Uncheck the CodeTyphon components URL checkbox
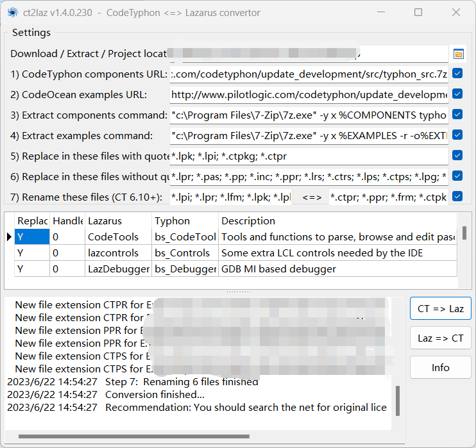Viewport: 476px width, 448px height. click(457, 74)
